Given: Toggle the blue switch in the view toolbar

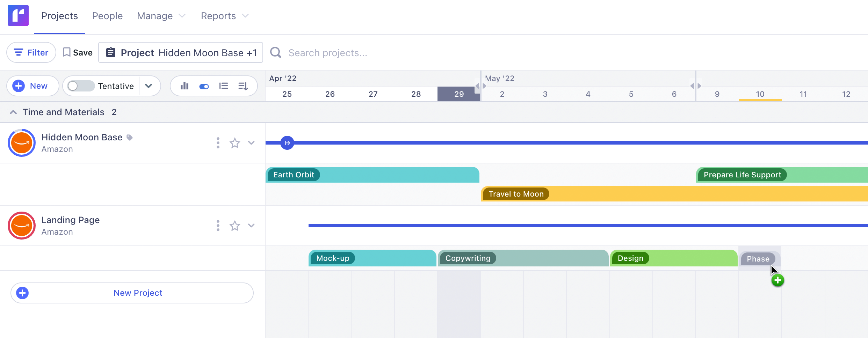Looking at the screenshot, I should [204, 86].
